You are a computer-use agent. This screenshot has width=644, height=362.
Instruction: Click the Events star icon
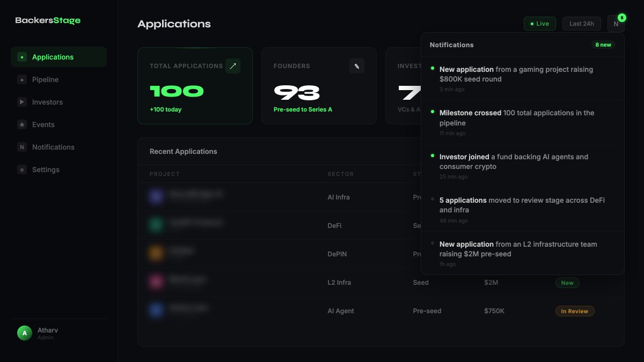(21, 124)
